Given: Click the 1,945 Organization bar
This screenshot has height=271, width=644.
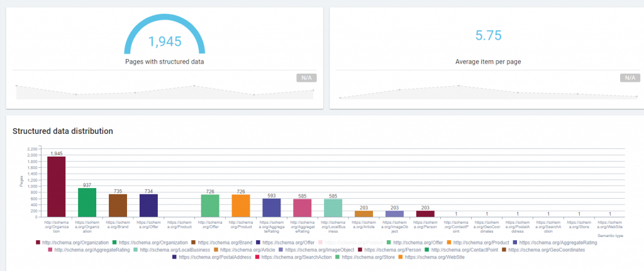Looking at the screenshot, I should (x=56, y=186).
